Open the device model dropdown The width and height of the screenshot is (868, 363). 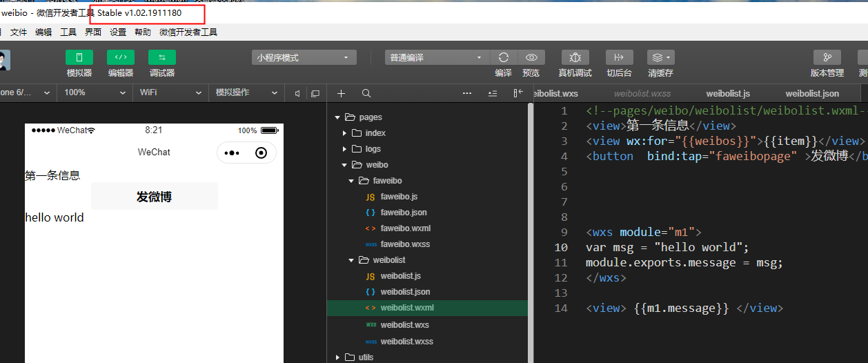pyautogui.click(x=28, y=92)
